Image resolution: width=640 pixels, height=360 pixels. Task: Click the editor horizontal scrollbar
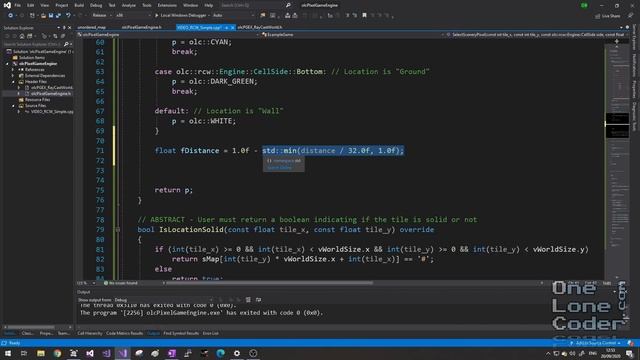pyautogui.click(x=269, y=282)
